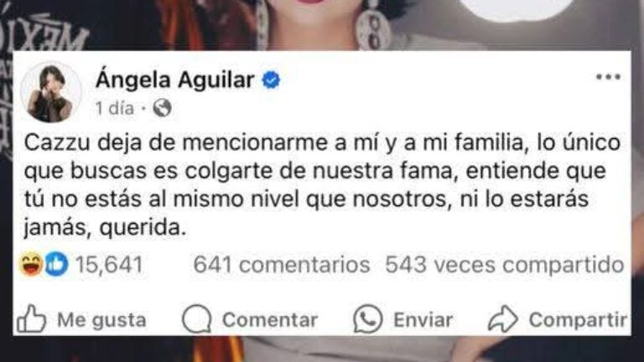Viewport: 644px width, 362px height.
Task: Open the 15,641 reactions list
Action: click(109, 265)
